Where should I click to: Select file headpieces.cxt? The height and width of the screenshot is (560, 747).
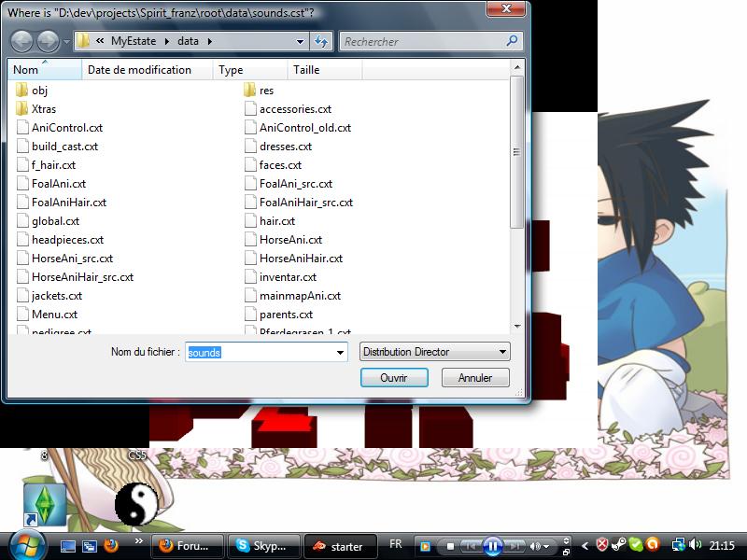click(60, 240)
